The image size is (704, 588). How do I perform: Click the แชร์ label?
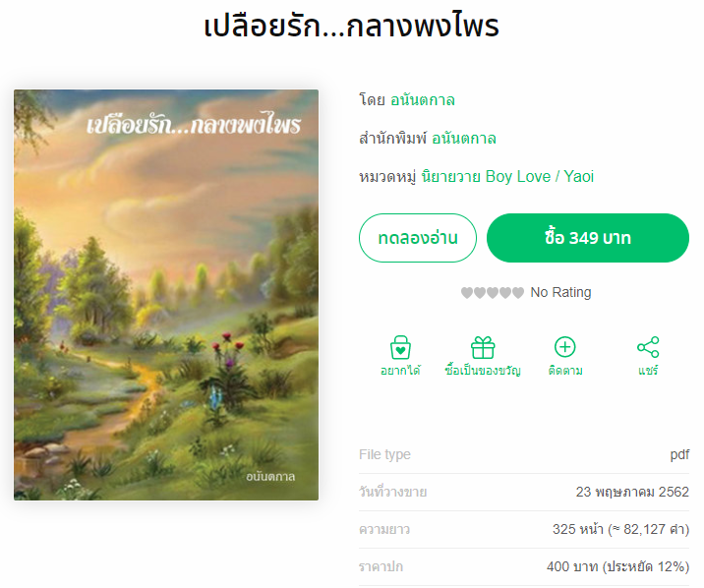pyautogui.click(x=648, y=371)
